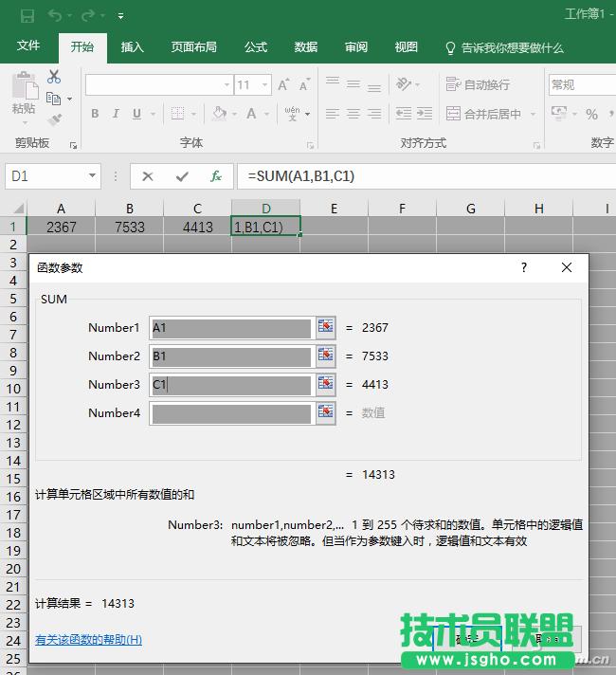
Task: Collapse dialog using Number1 range selector icon
Action: click(x=326, y=328)
